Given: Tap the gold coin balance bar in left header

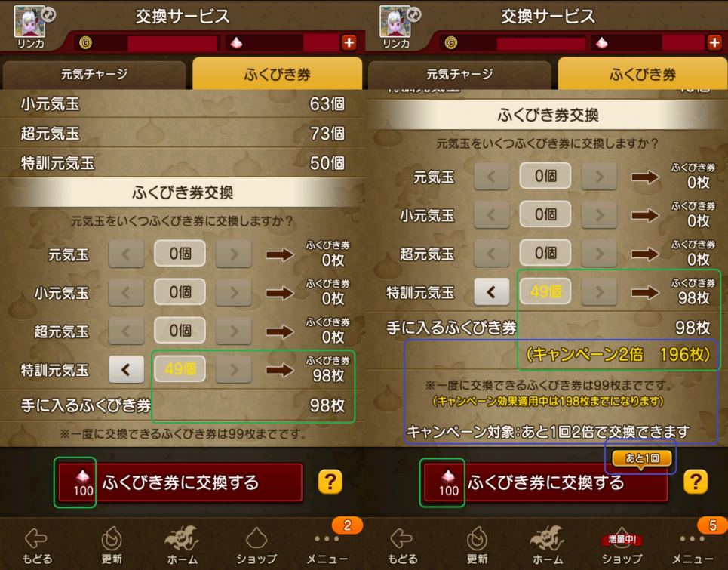Looking at the screenshot, I should (148, 43).
